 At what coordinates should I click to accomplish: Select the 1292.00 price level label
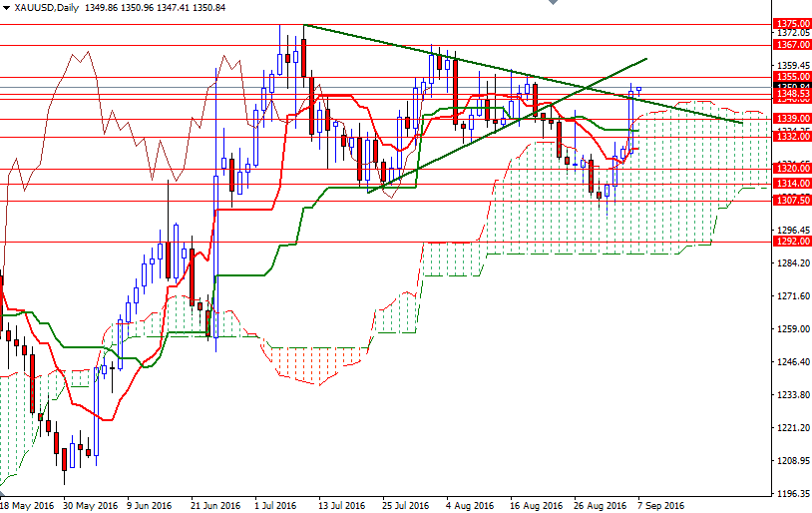792,242
